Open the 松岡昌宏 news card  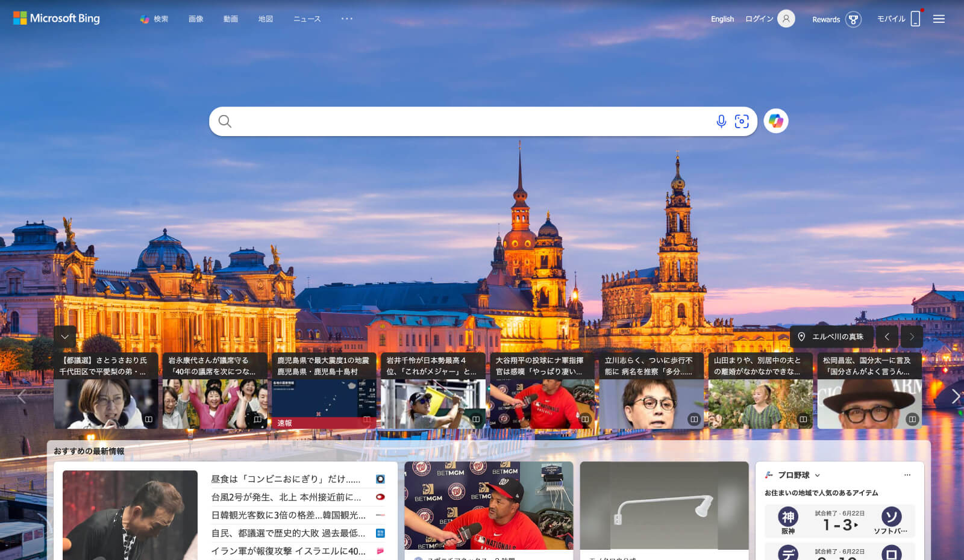870,391
